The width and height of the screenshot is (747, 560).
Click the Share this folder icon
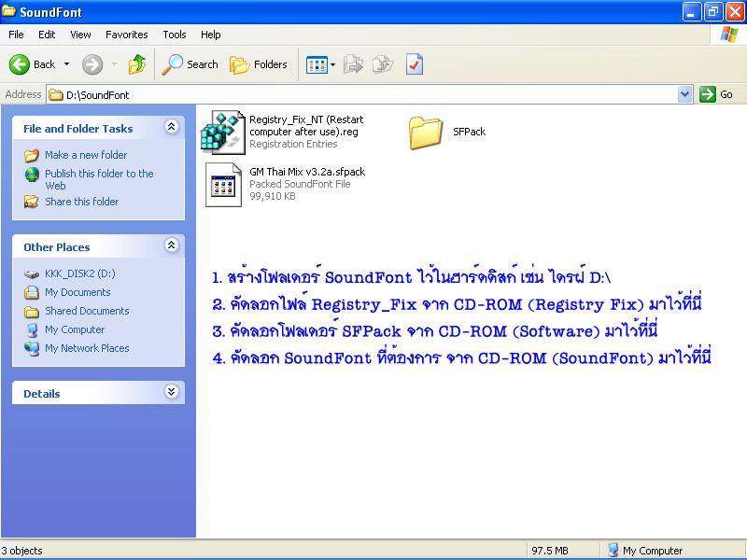[32, 202]
